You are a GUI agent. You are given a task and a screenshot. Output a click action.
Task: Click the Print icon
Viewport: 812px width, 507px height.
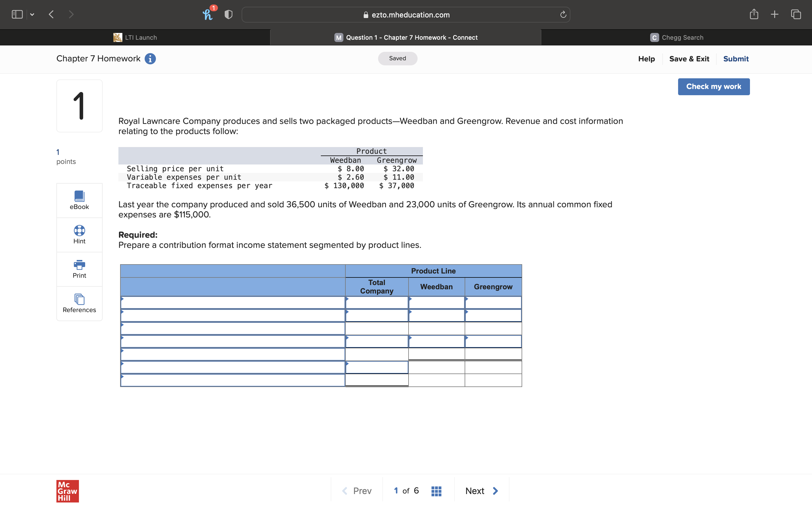pos(79,265)
